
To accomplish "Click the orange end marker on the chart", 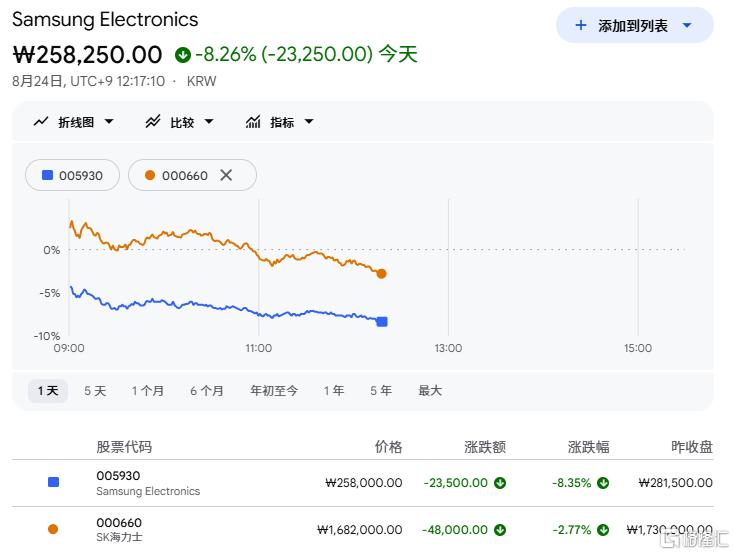I will click(x=382, y=274).
